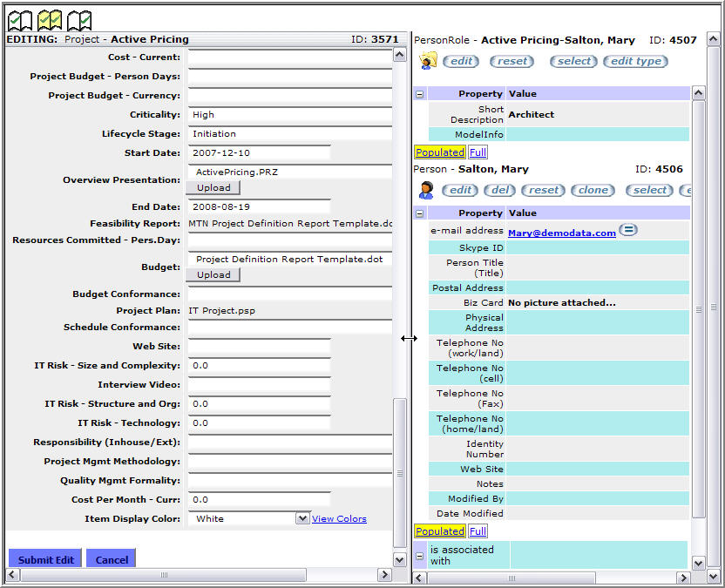Click the Criticality input field

coord(289,114)
